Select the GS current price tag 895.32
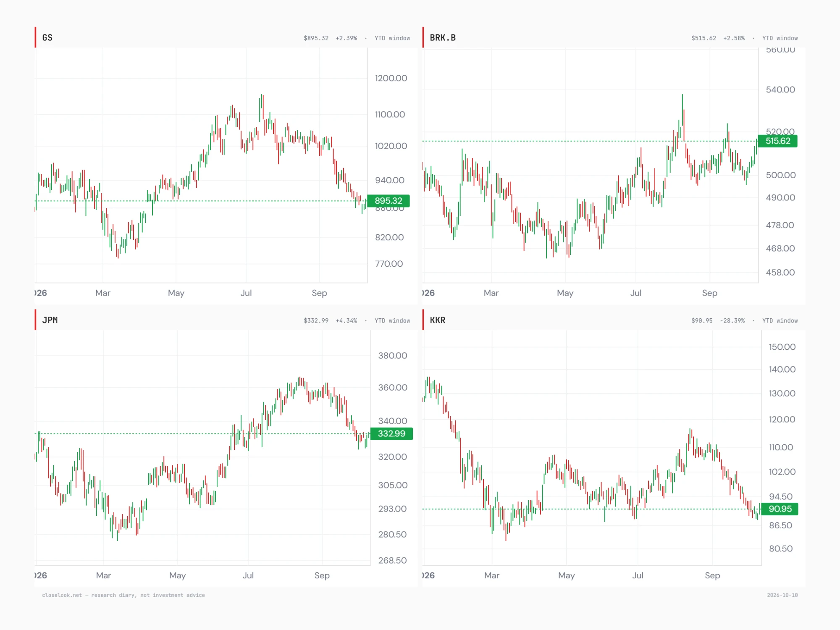The height and width of the screenshot is (630, 840). pyautogui.click(x=388, y=201)
